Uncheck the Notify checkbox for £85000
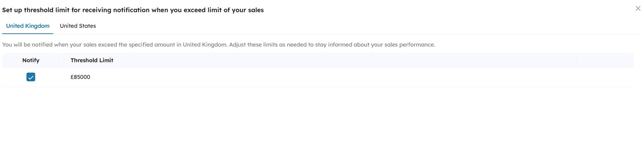This screenshot has height=156, width=644. (x=31, y=77)
